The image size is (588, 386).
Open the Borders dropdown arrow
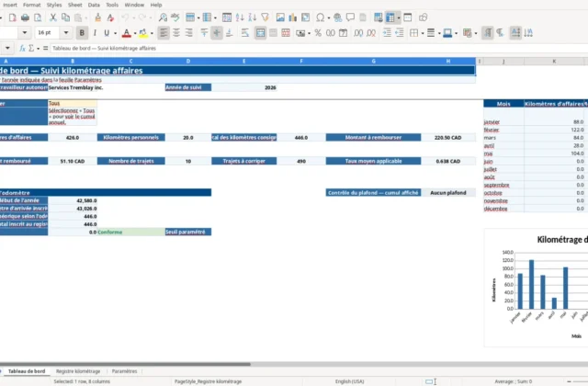pyautogui.click(x=423, y=33)
